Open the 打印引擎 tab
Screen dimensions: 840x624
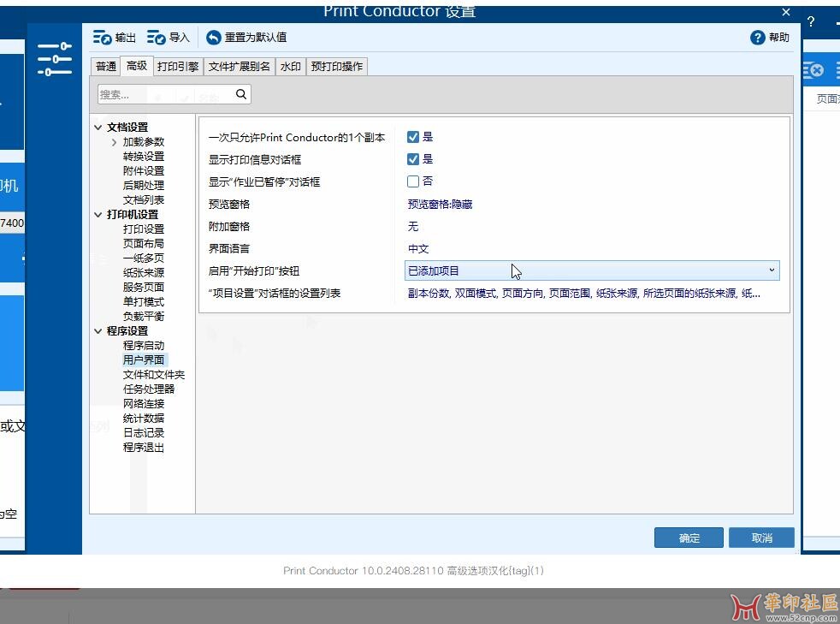coord(178,67)
